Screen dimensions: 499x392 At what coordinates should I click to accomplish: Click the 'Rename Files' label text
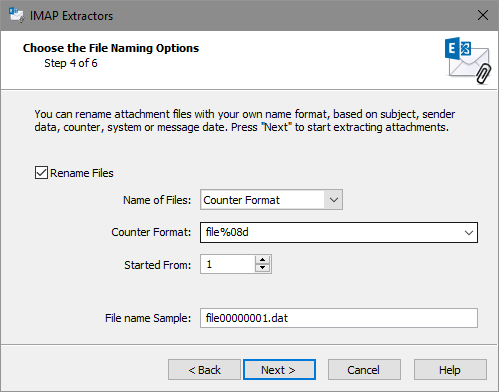coord(82,173)
